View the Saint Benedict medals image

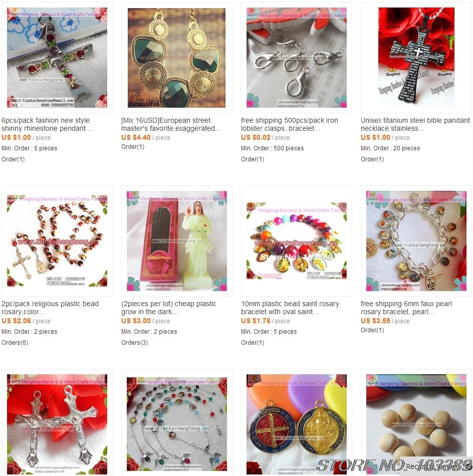[x=297, y=424]
